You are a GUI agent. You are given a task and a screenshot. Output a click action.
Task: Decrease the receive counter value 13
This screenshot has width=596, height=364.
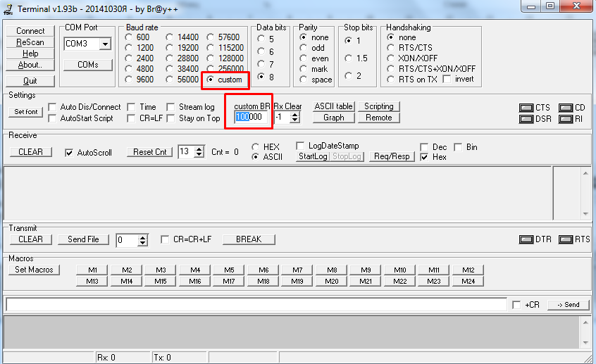[199, 155]
